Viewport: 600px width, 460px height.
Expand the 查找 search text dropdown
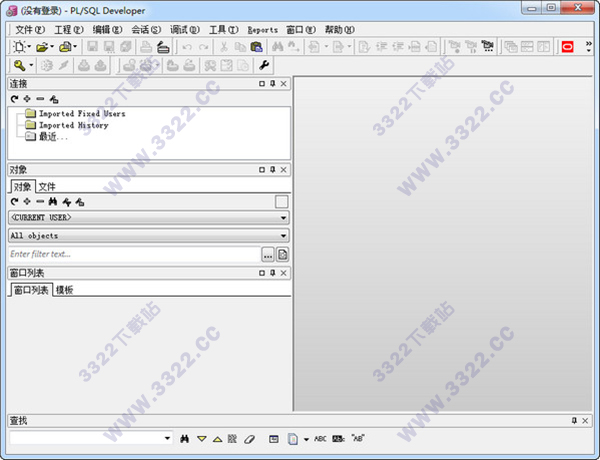167,438
